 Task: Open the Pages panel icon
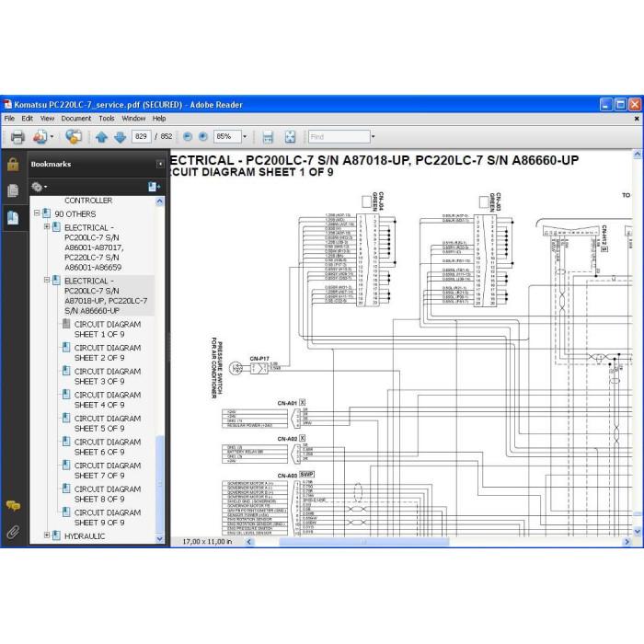pyautogui.click(x=13, y=190)
